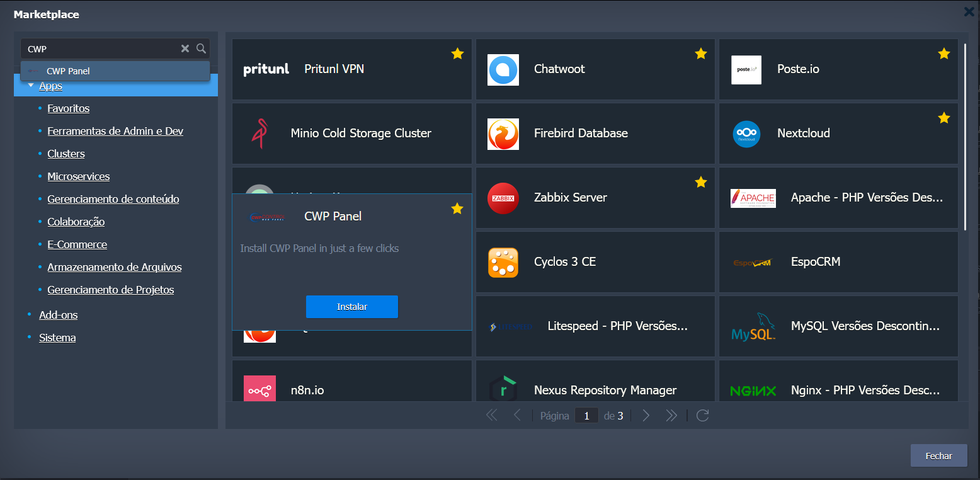The height and width of the screenshot is (480, 980).
Task: Select CWP Panel search suggestion
Action: click(x=115, y=71)
